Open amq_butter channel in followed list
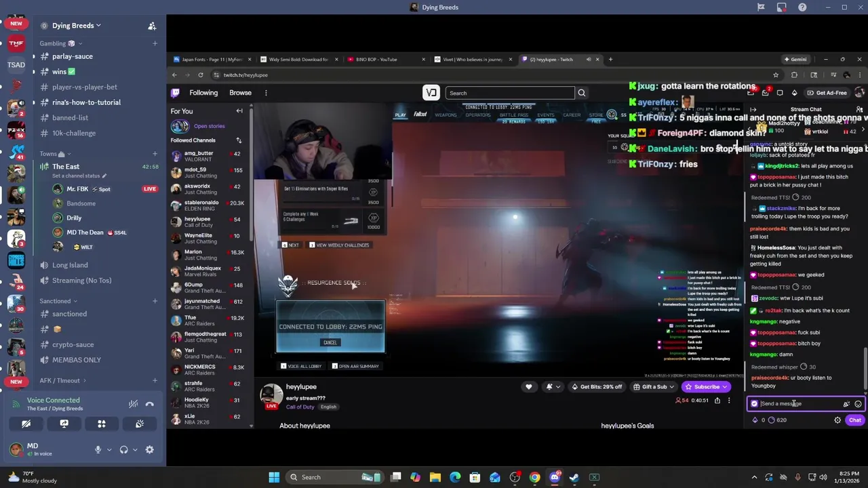Screen dimensions: 868x488 pyautogui.click(x=209, y=156)
